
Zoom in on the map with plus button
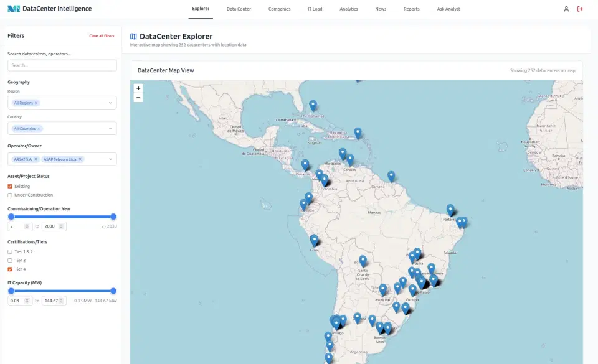(x=138, y=88)
